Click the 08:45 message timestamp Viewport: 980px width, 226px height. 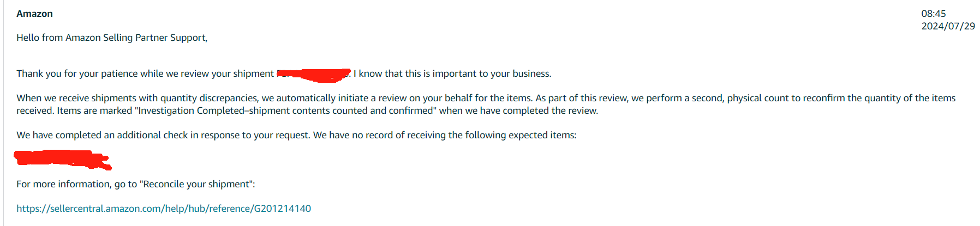933,14
